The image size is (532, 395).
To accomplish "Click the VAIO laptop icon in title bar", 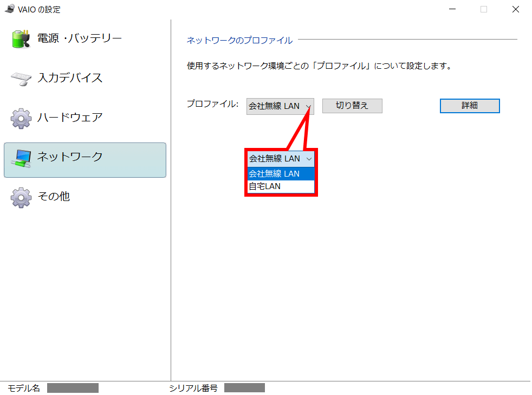I will [10, 9].
